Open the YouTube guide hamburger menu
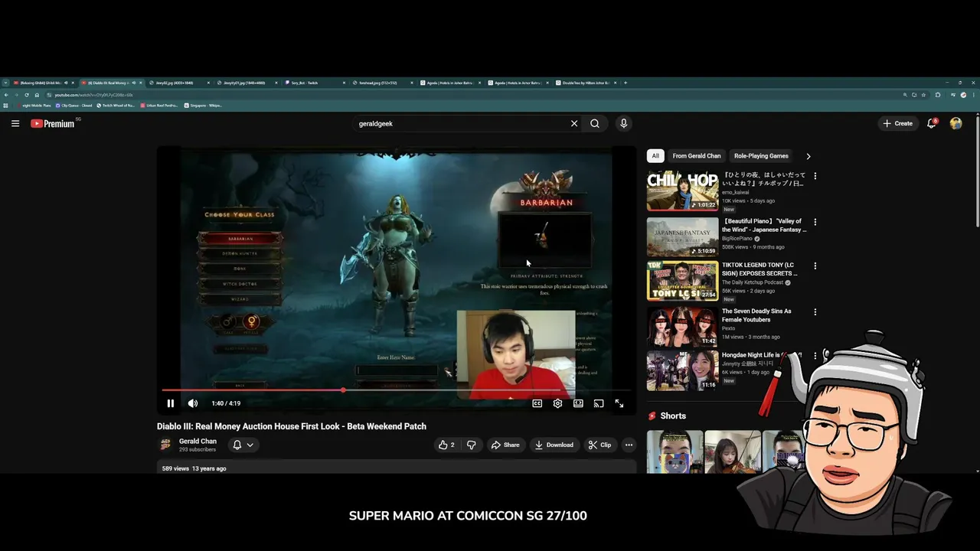Image resolution: width=980 pixels, height=551 pixels. tap(15, 123)
